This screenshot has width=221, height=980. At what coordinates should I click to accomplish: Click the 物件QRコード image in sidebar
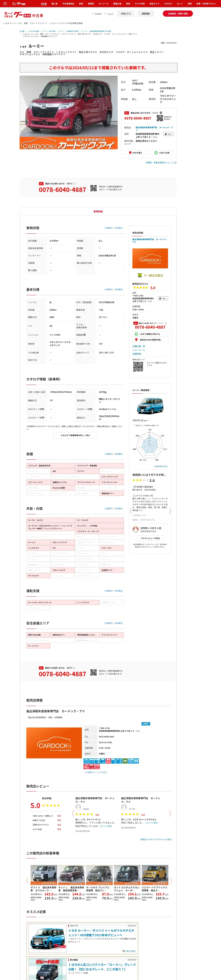point(138,366)
